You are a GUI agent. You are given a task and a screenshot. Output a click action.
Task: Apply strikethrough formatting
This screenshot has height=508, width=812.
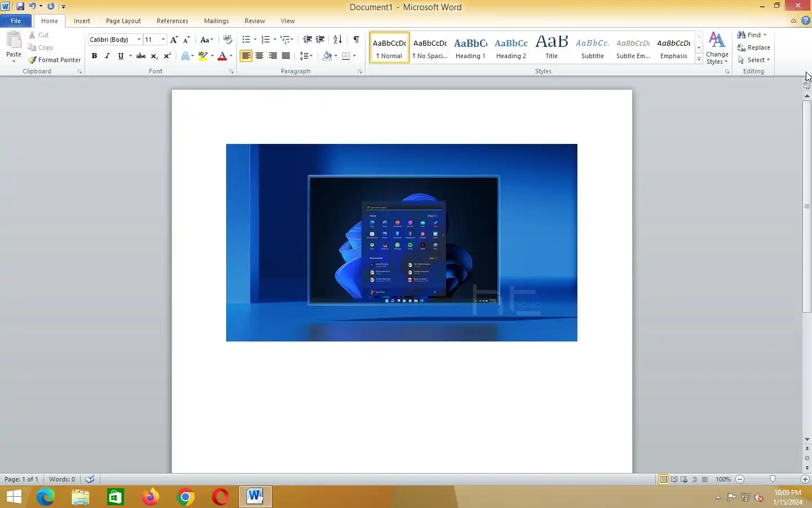tap(141, 56)
